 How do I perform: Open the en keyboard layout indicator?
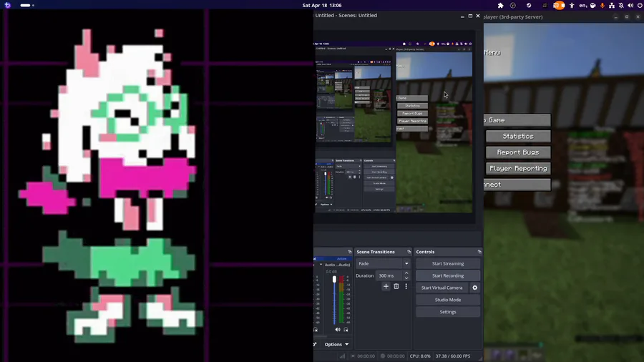(x=582, y=5)
